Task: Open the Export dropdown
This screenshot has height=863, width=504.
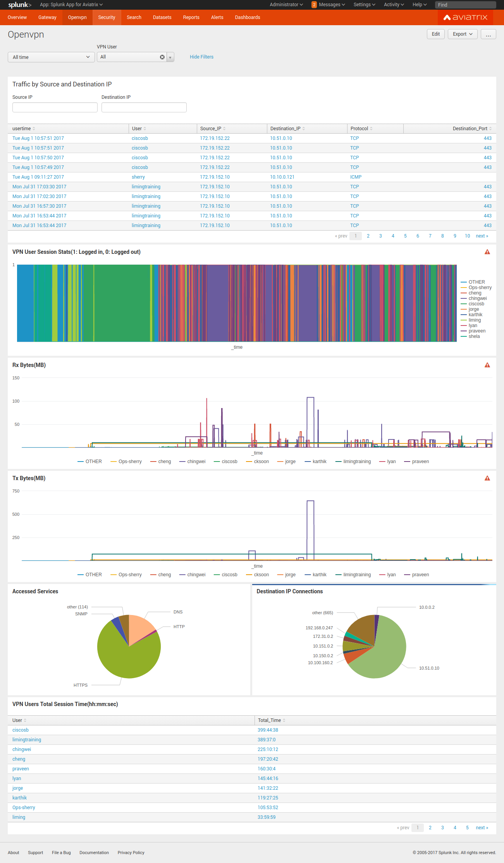Action: (463, 34)
